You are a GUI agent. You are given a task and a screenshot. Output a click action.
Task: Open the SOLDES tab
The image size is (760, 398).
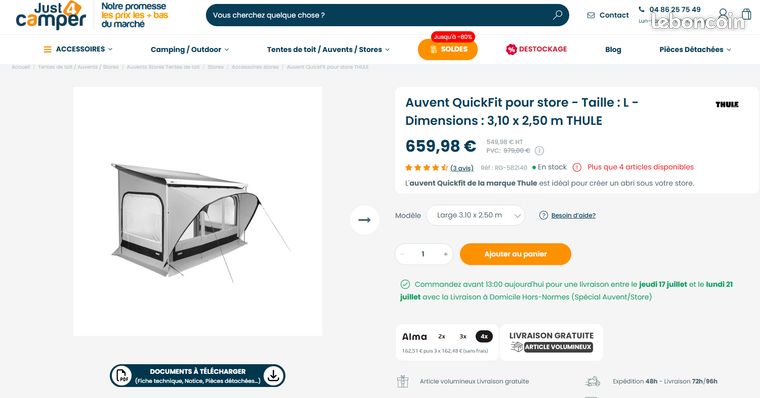[448, 49]
